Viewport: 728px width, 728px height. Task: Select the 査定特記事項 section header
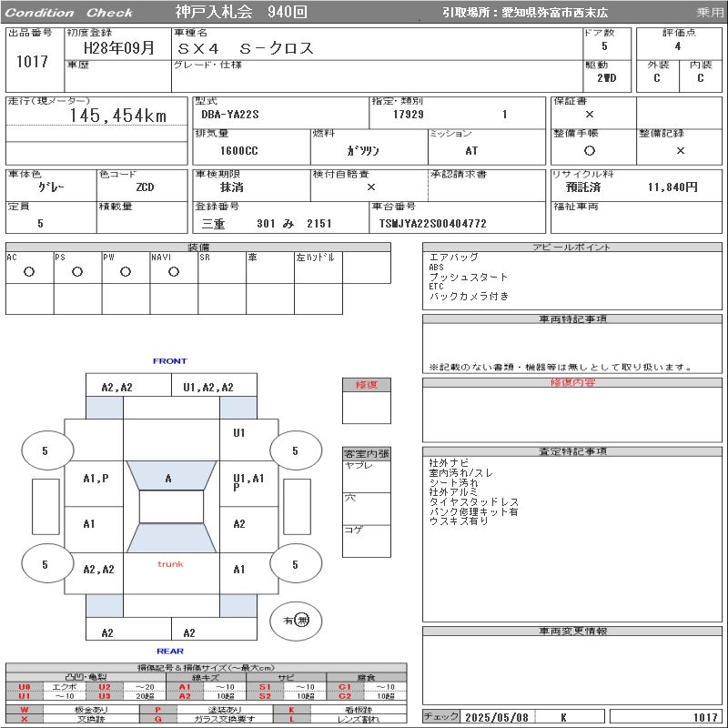click(x=572, y=451)
